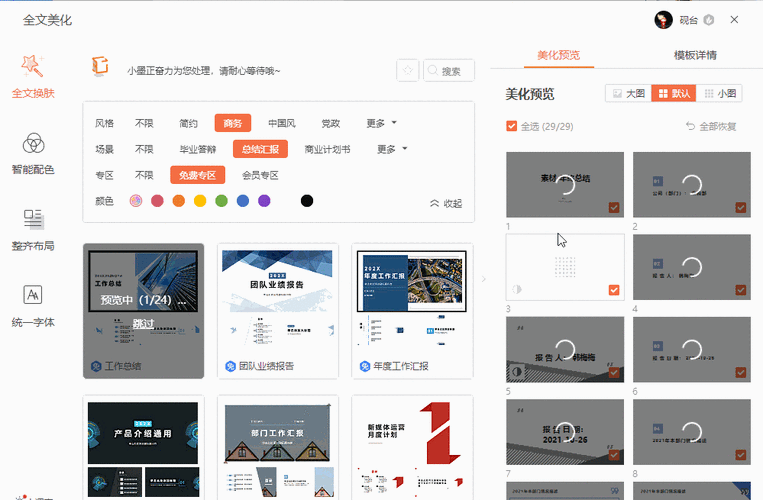Select the 新媒体运营月度计划 template thumbnail
The image size is (763, 500).
412,447
